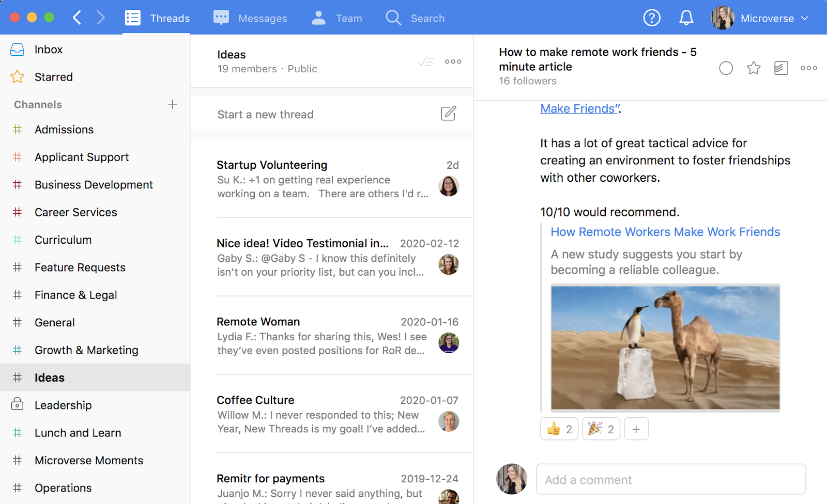Click Lydia F.'s avatar in Remote Woman thread
The height and width of the screenshot is (504, 827).
point(449,343)
